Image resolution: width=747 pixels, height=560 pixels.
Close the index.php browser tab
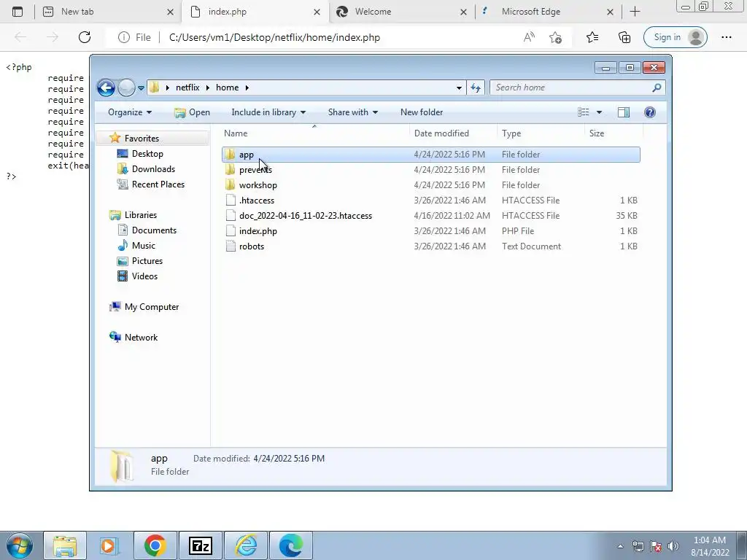tap(317, 12)
